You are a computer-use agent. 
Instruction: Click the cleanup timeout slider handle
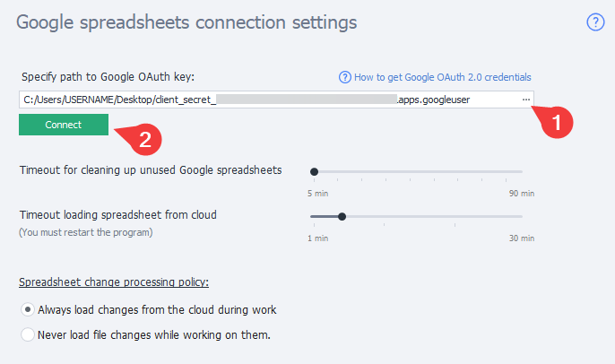pos(314,170)
